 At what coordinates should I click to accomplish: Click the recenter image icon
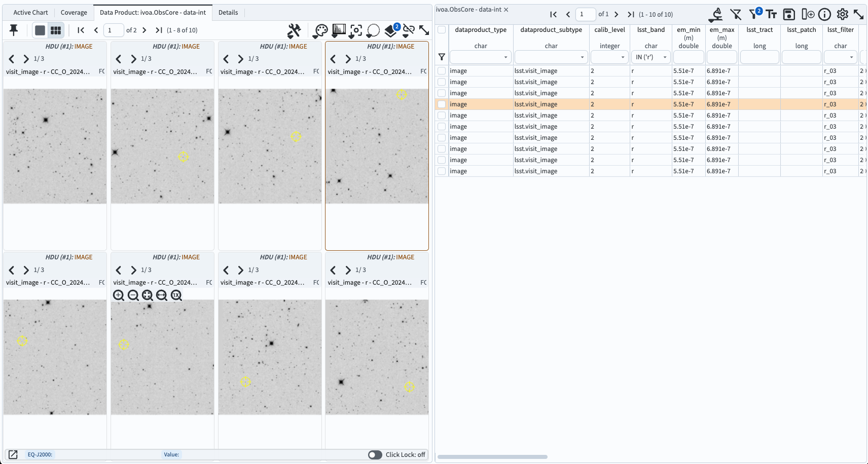click(x=356, y=30)
